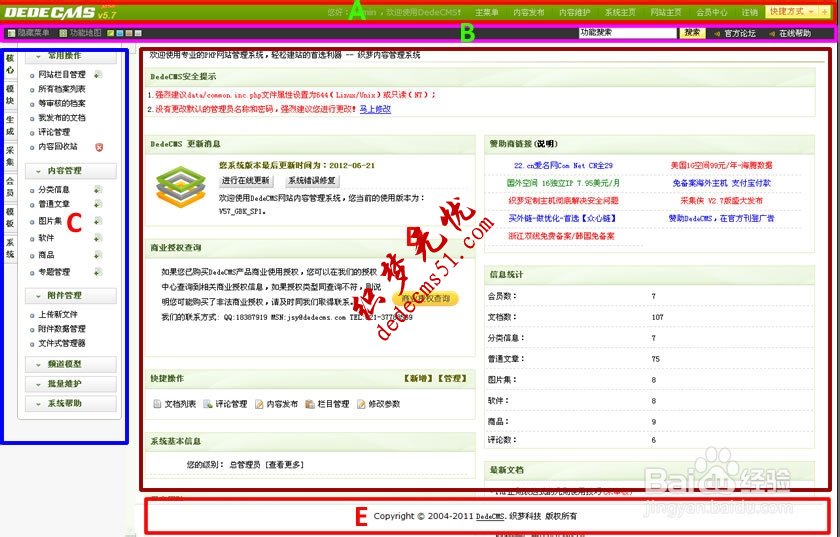Select the tan skin color swatch
The width and height of the screenshot is (840, 537).
coord(129,33)
